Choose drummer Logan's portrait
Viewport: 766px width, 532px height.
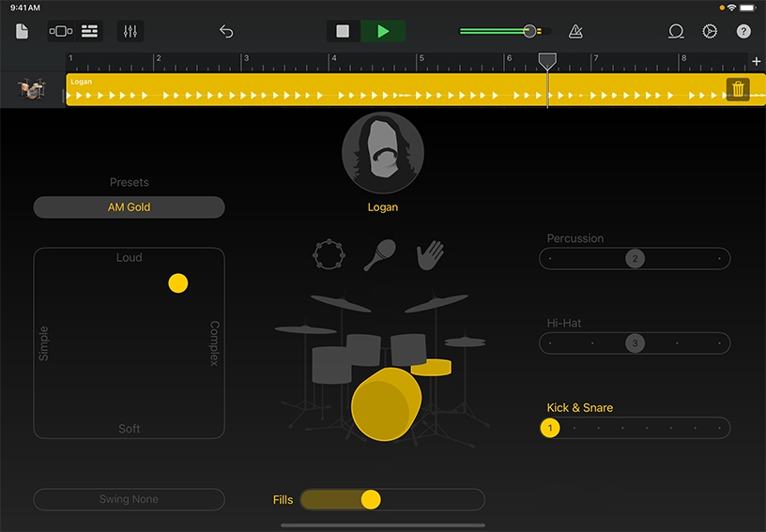click(x=383, y=153)
